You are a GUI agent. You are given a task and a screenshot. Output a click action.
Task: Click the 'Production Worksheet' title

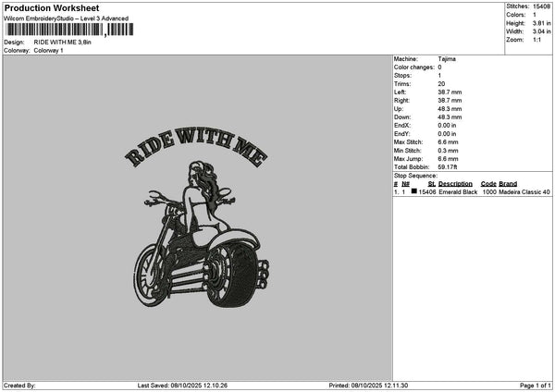tap(52, 7)
